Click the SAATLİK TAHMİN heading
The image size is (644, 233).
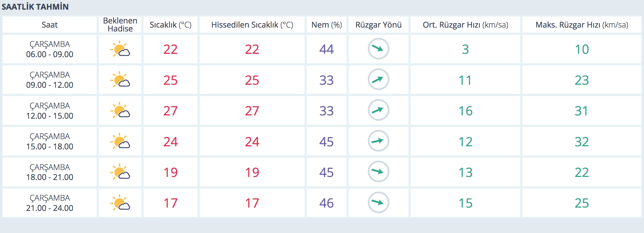click(35, 7)
